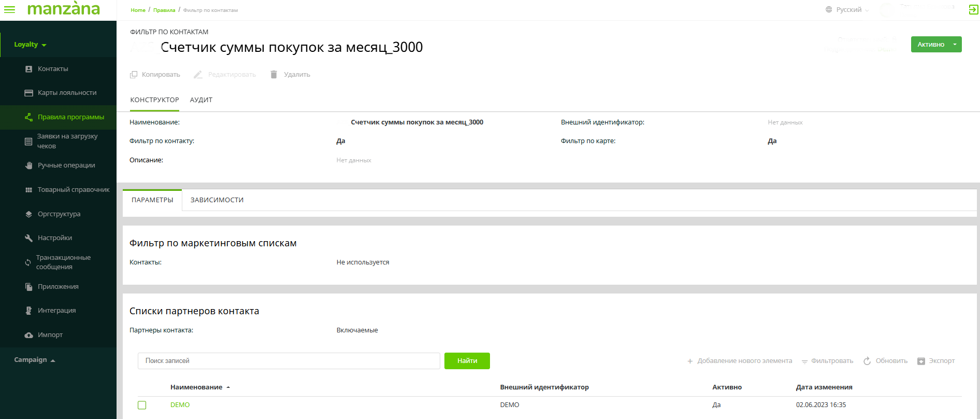980x419 pixels.
Task: Open the hamburger menu icon
Action: point(9,10)
